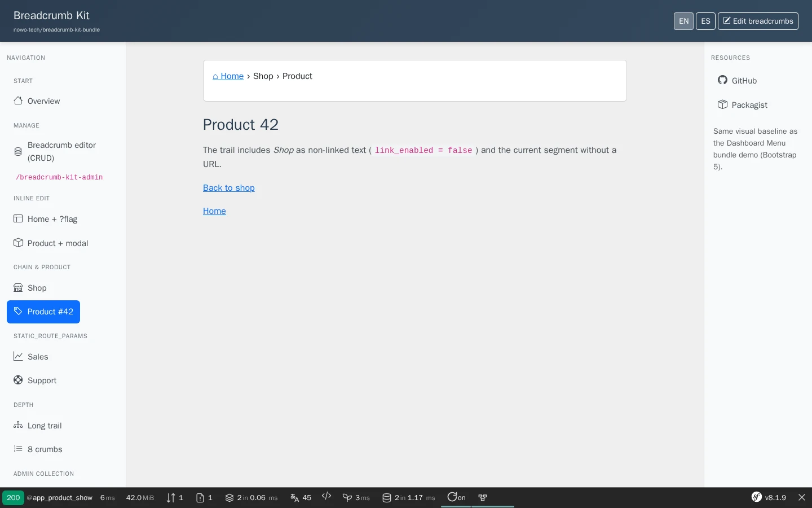This screenshot has height=508, width=812.
Task: Click the database icon beside Breadcrumb editor
Action: [x=18, y=152]
